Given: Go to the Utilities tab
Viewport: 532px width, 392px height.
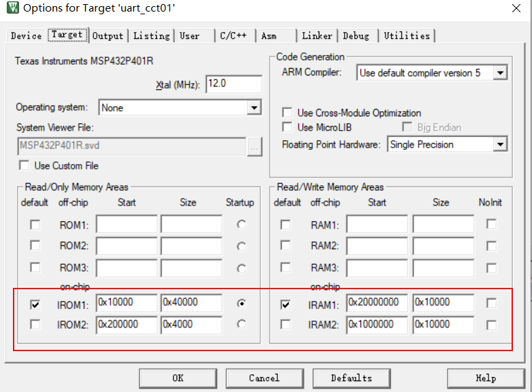Looking at the screenshot, I should pos(407,35).
